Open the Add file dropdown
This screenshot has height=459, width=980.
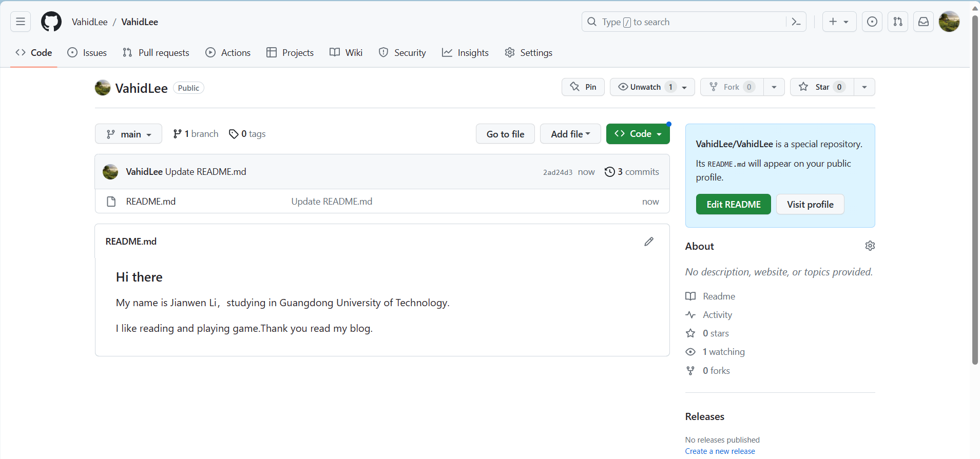pyautogui.click(x=570, y=134)
